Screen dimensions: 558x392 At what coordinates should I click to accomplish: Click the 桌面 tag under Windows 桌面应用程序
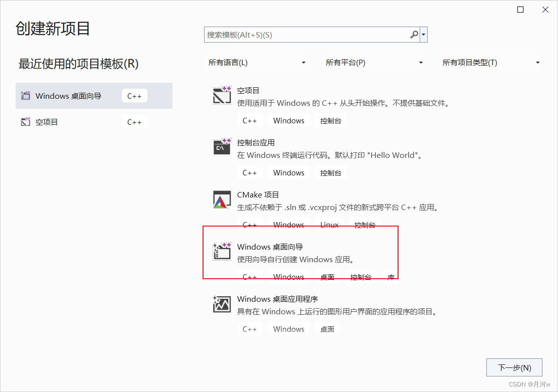327,329
